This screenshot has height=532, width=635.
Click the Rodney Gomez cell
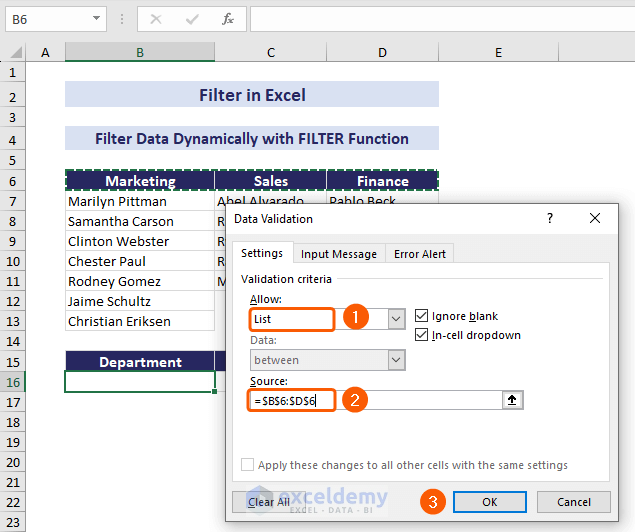(140, 281)
